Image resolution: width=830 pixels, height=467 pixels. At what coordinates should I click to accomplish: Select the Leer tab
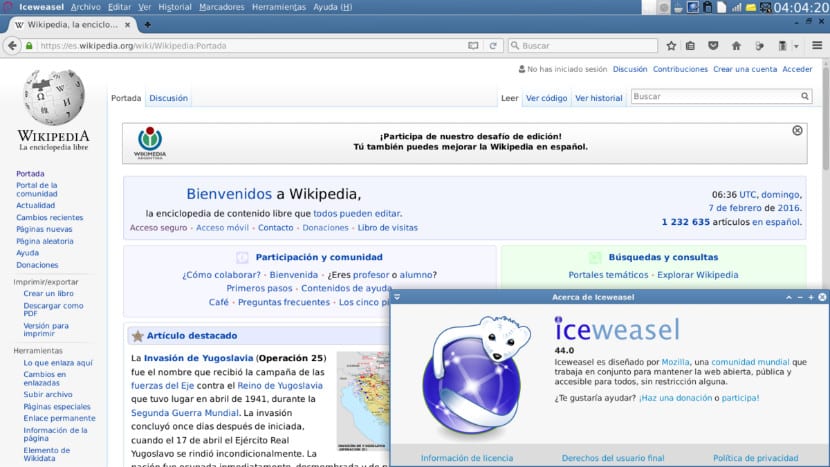[509, 98]
